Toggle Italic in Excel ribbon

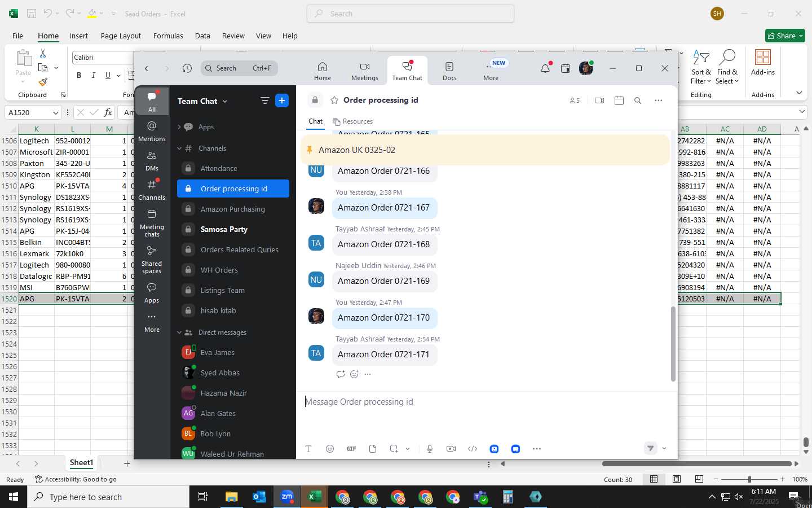[93, 75]
